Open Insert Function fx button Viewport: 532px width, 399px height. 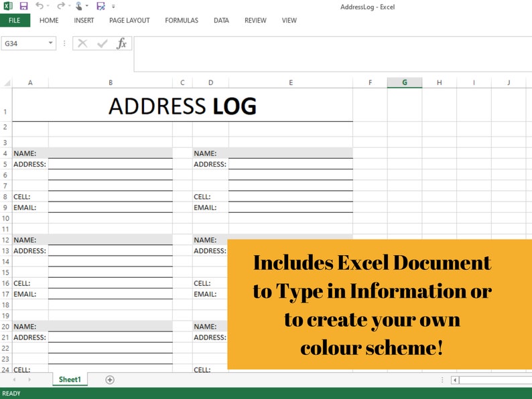[121, 44]
